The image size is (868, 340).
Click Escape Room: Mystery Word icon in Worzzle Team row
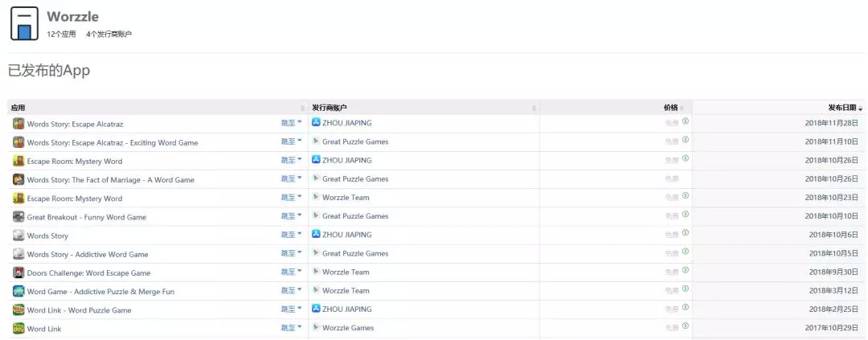click(x=18, y=199)
